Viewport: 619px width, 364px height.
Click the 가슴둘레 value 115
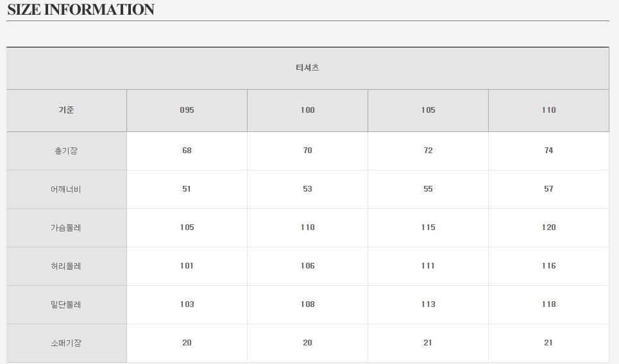click(x=428, y=227)
